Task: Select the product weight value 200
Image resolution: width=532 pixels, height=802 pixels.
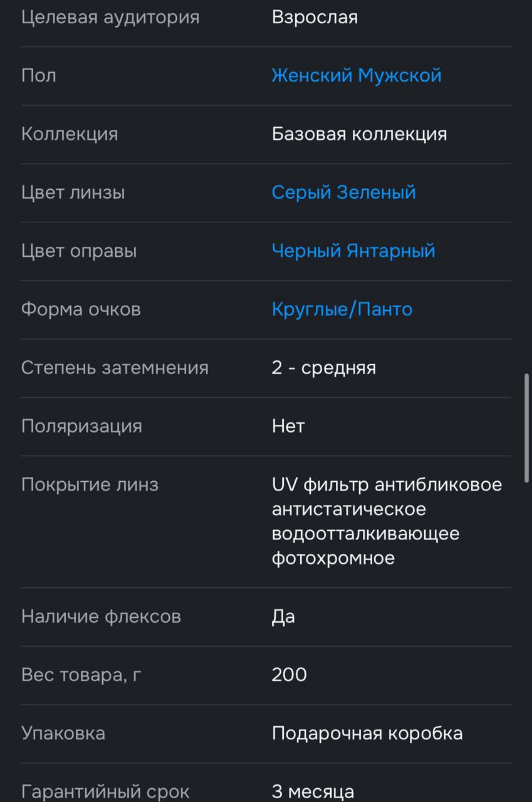Action: pyautogui.click(x=289, y=675)
